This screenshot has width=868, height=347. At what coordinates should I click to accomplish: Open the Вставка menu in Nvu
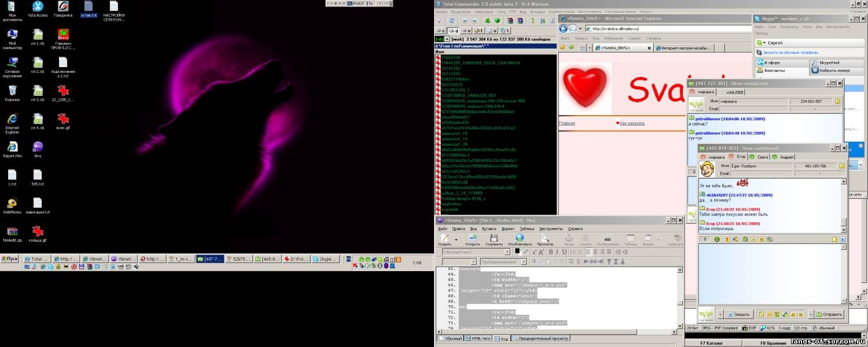click(x=488, y=229)
